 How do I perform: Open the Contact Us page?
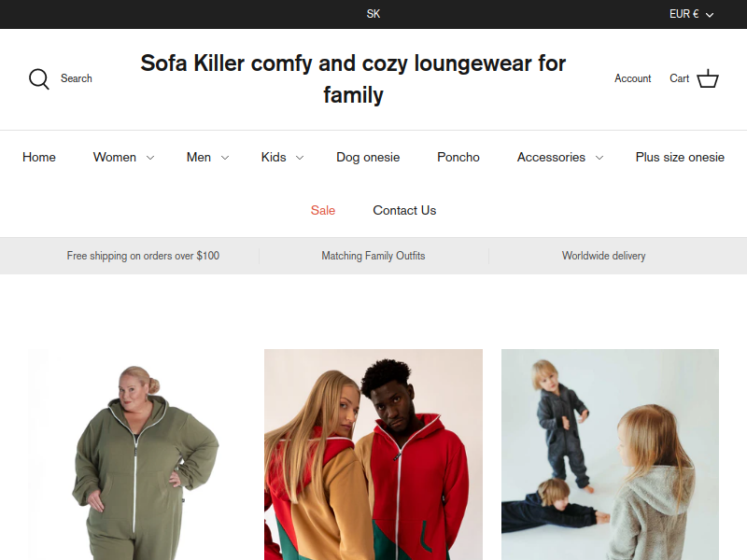(404, 211)
